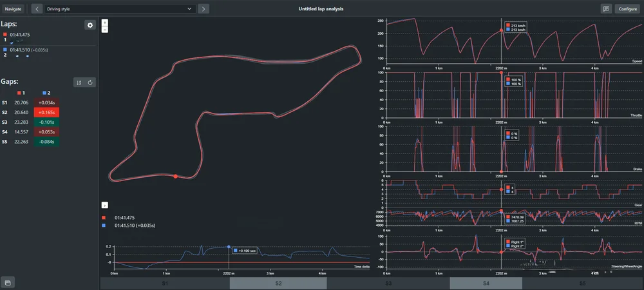Click S2 gap value +0.165s
This screenshot has height=290, width=644.
click(x=46, y=112)
